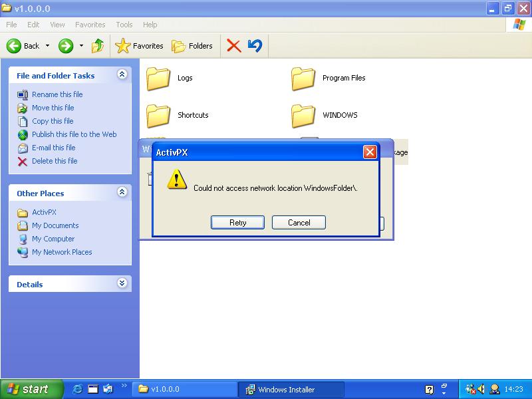The width and height of the screenshot is (532, 399).
Task: Click the Rename this file link
Action: pyautogui.click(x=57, y=94)
